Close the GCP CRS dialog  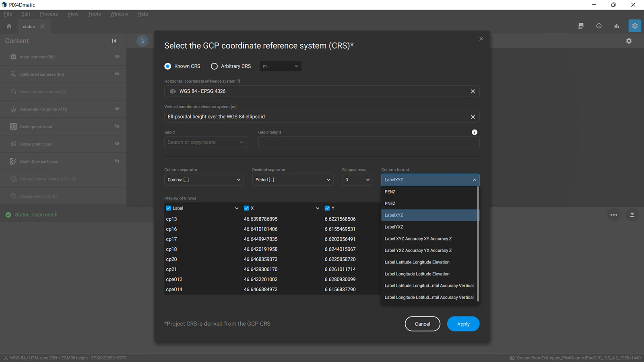pos(481,39)
